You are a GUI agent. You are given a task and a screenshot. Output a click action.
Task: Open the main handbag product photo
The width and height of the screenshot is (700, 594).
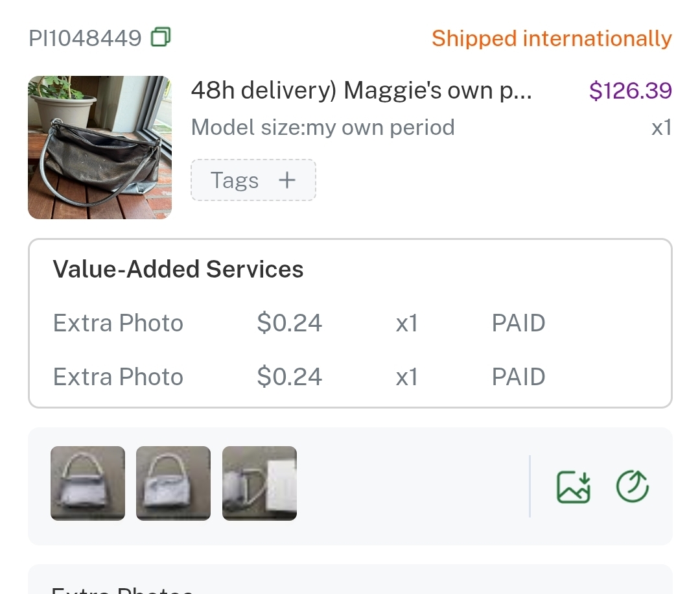point(100,147)
